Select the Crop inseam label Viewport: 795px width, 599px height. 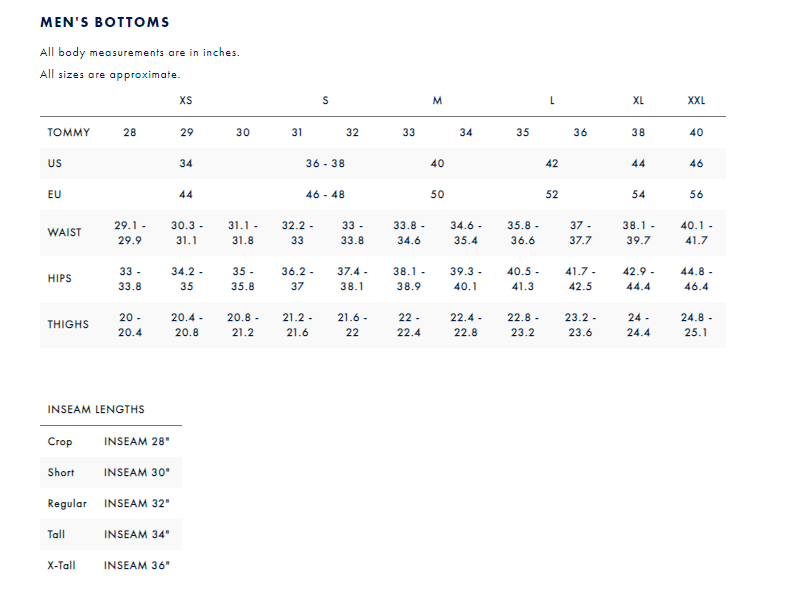60,442
